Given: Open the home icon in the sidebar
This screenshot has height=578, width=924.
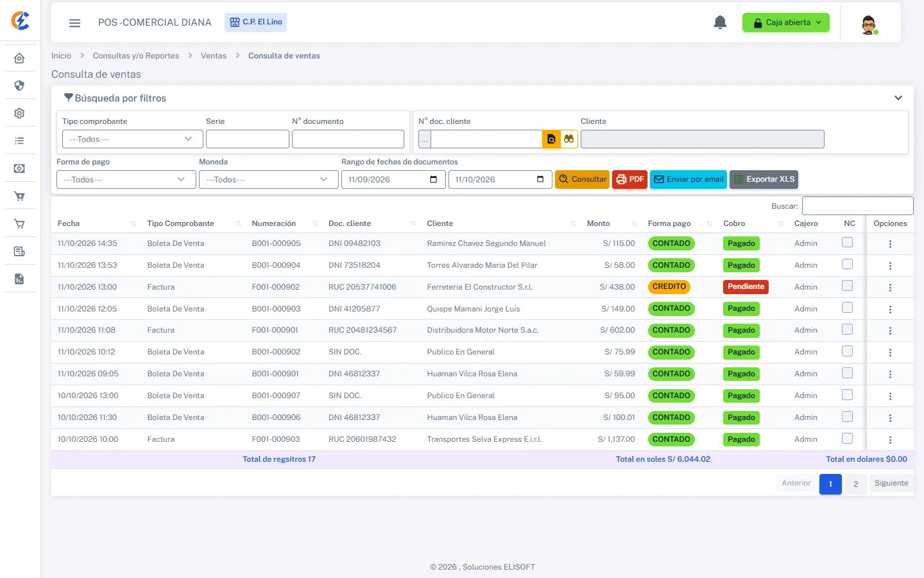Looking at the screenshot, I should (x=19, y=58).
